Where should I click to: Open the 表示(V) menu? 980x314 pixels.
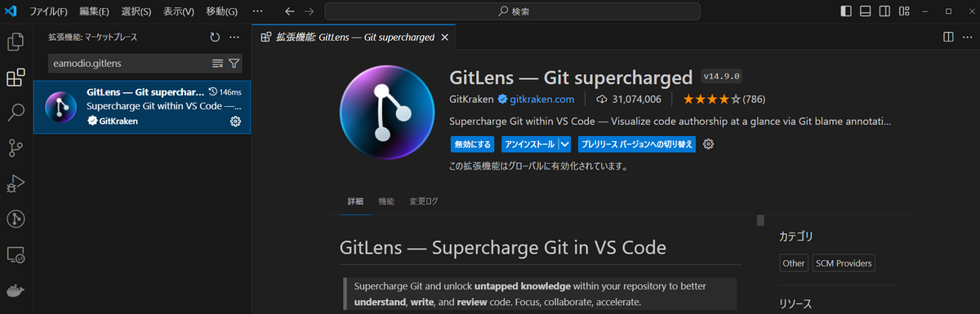(x=178, y=11)
